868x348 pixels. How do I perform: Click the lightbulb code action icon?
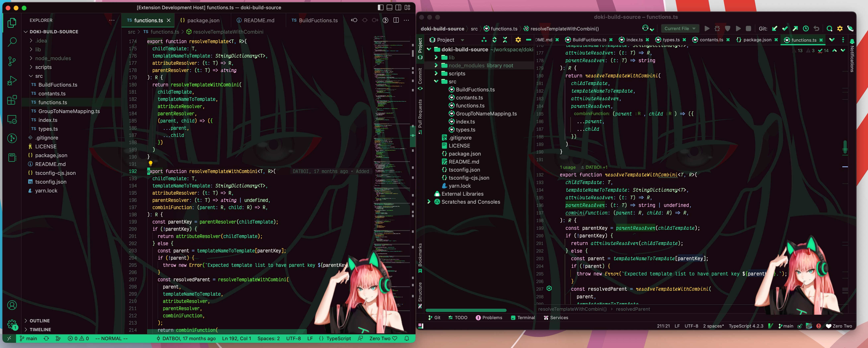click(151, 163)
